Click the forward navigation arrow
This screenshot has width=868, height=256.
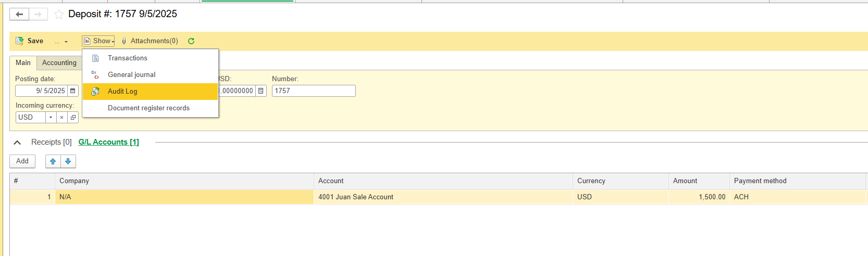[38, 15]
